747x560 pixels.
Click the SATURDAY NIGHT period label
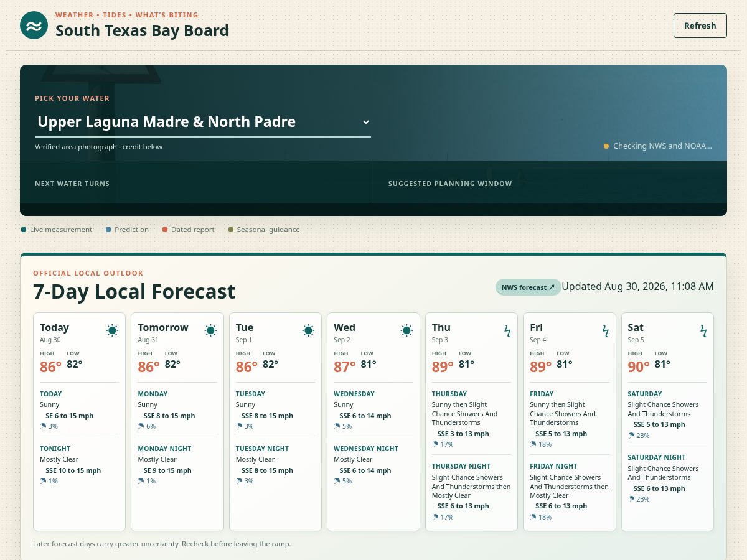pos(657,457)
